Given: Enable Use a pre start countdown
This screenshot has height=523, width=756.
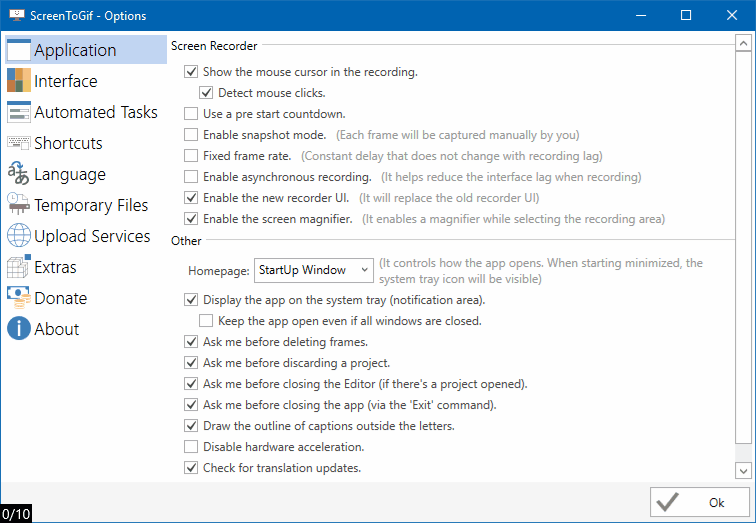Looking at the screenshot, I should pos(191,114).
